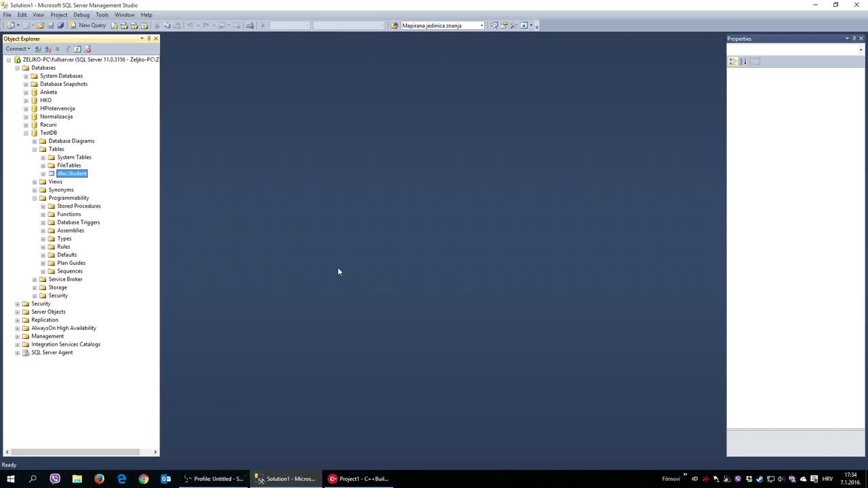Open the Window menu
This screenshot has width=868, height=488.
pos(124,14)
